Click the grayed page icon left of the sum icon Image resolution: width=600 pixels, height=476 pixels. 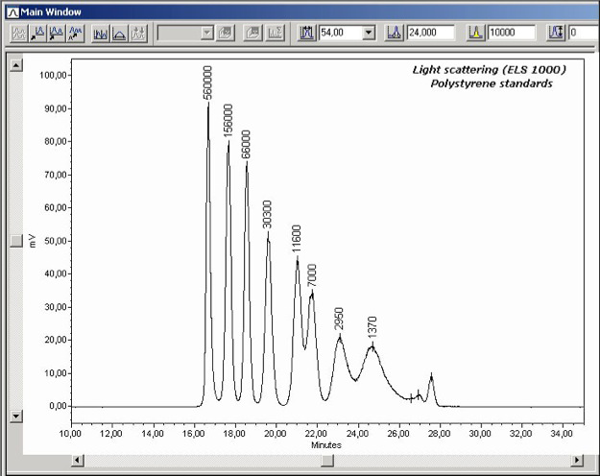click(253, 33)
